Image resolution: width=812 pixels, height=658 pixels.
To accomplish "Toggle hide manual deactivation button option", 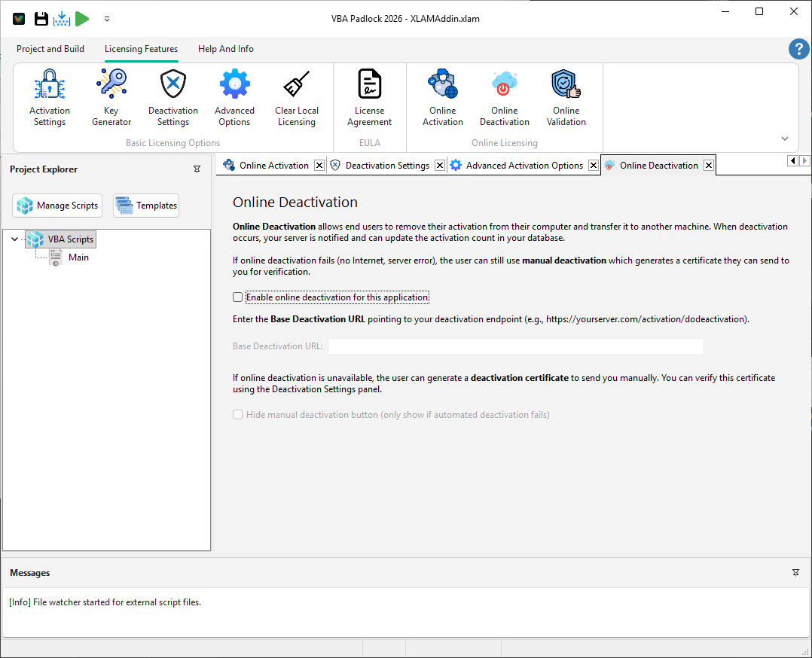I will [x=237, y=414].
